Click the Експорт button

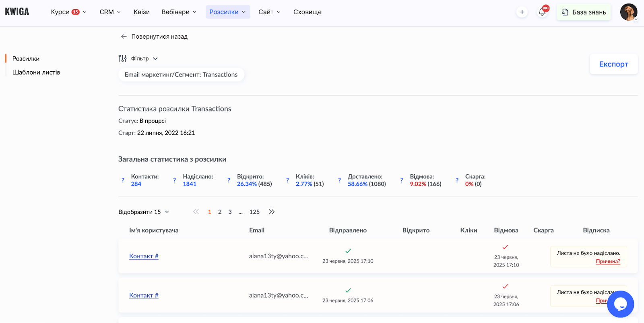click(x=613, y=64)
